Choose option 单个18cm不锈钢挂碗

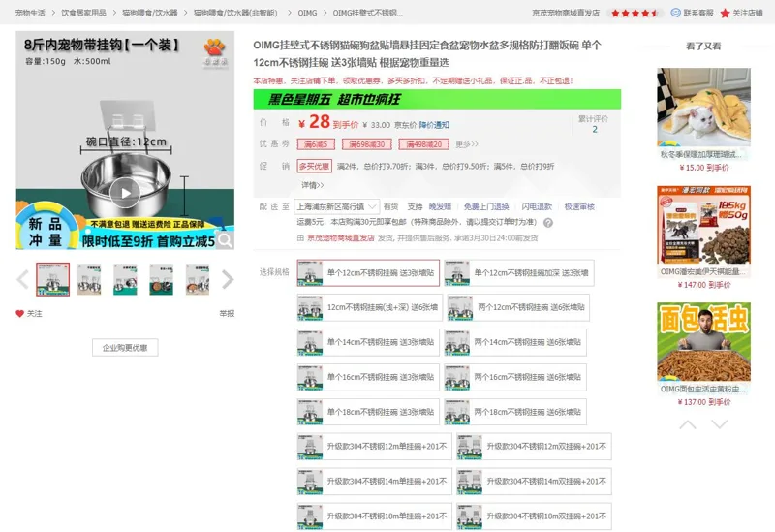tap(368, 412)
